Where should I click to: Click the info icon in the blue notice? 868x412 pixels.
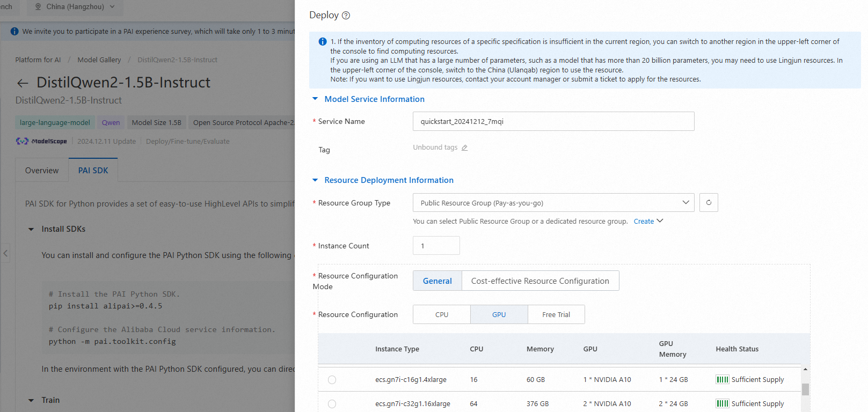point(323,41)
